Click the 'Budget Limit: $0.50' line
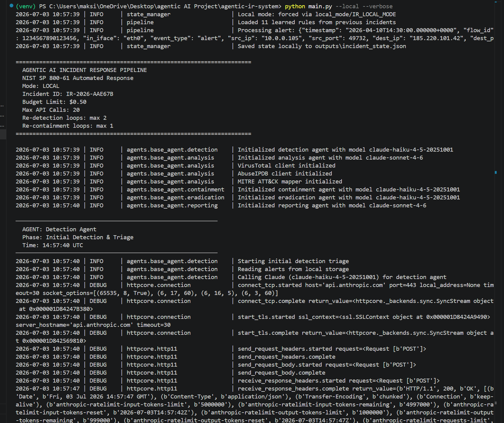The height and width of the screenshot is (423, 504). [x=54, y=102]
